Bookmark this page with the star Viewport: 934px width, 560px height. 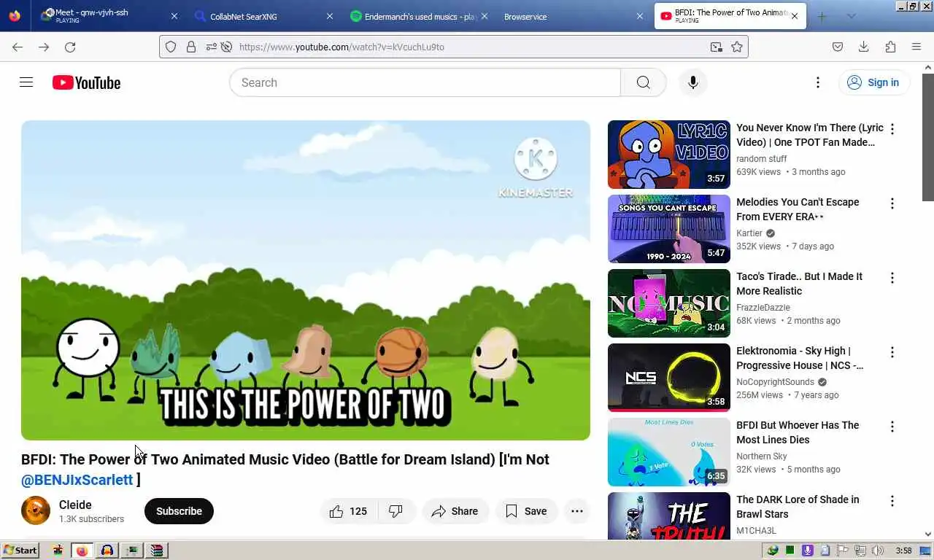(x=737, y=47)
